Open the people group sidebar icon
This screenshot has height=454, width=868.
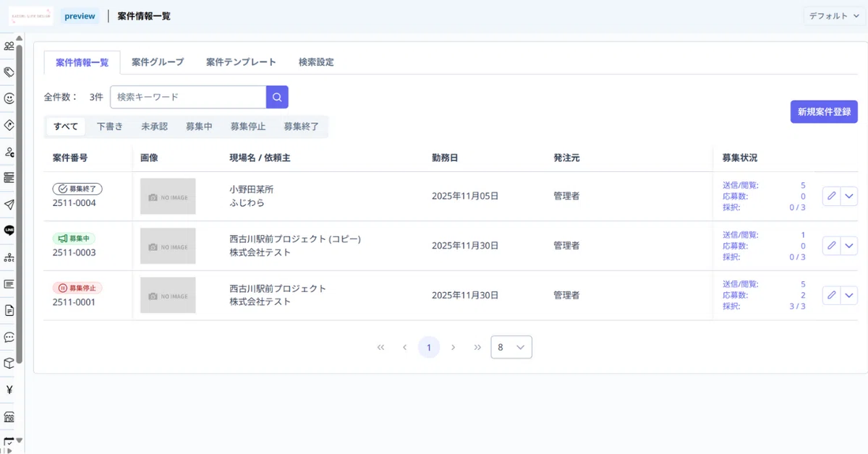click(x=9, y=46)
